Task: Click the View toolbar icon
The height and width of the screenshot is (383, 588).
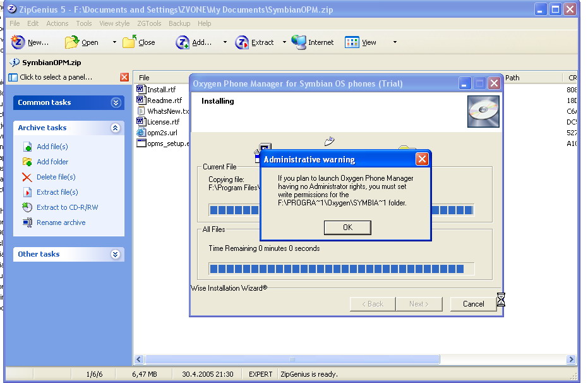Action: 352,42
